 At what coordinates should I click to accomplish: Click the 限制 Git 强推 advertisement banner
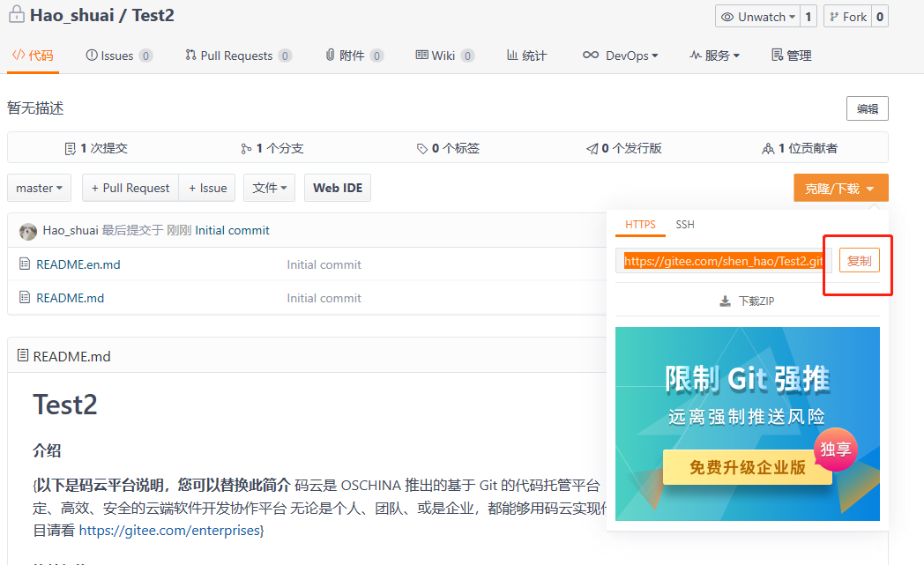747,424
